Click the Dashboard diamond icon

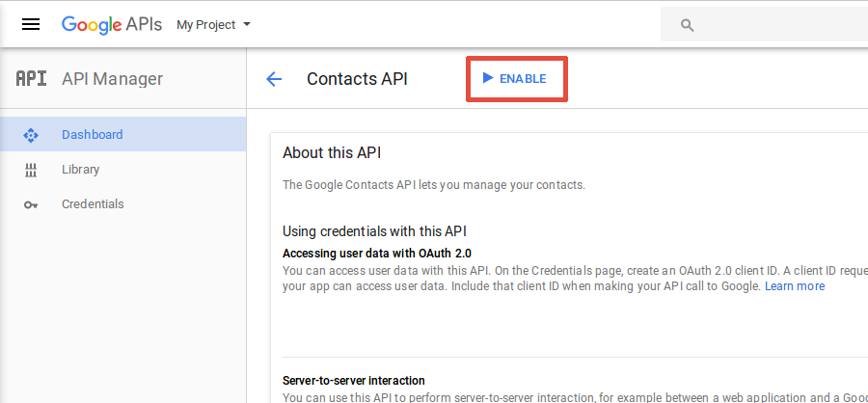coord(31,135)
